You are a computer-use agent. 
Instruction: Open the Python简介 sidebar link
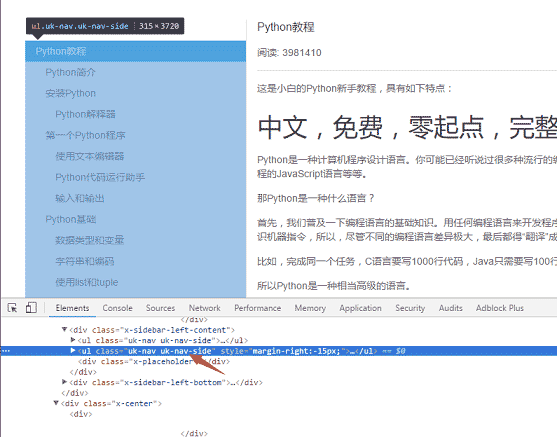pyautogui.click(x=70, y=72)
